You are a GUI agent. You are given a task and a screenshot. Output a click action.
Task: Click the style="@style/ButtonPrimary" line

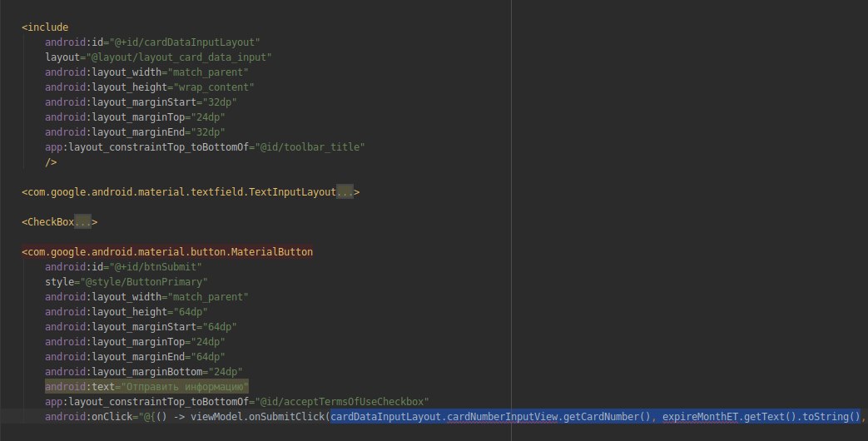126,281
